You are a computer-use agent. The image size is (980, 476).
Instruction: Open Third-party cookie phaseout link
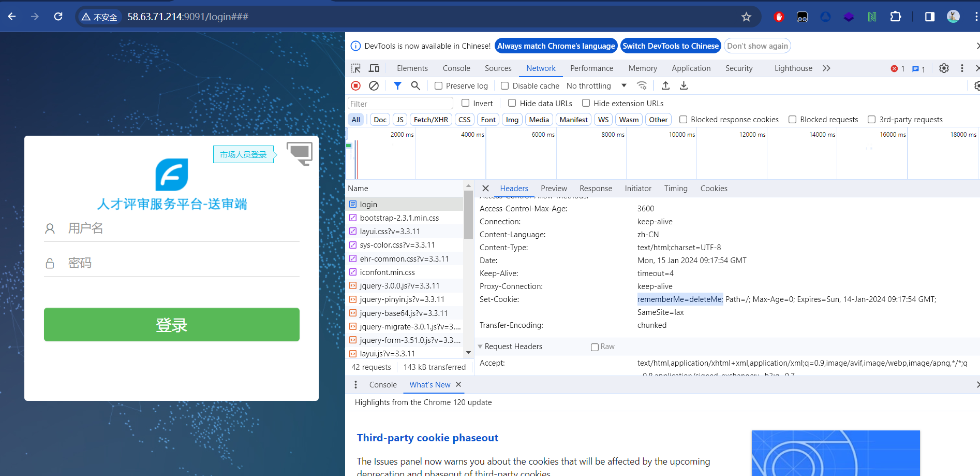[427, 438]
